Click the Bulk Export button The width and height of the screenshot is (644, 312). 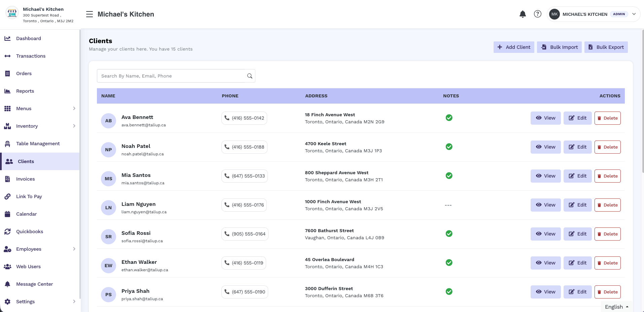pyautogui.click(x=606, y=47)
